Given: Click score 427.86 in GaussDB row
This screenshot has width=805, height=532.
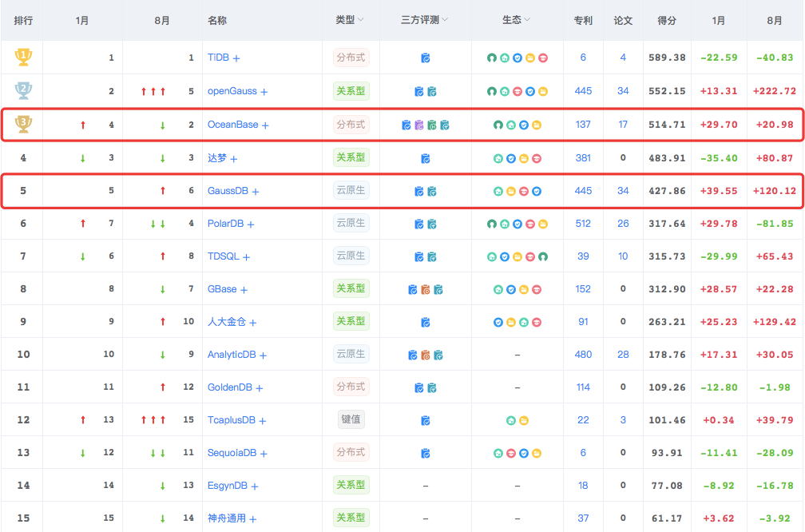Looking at the screenshot, I should coord(667,190).
